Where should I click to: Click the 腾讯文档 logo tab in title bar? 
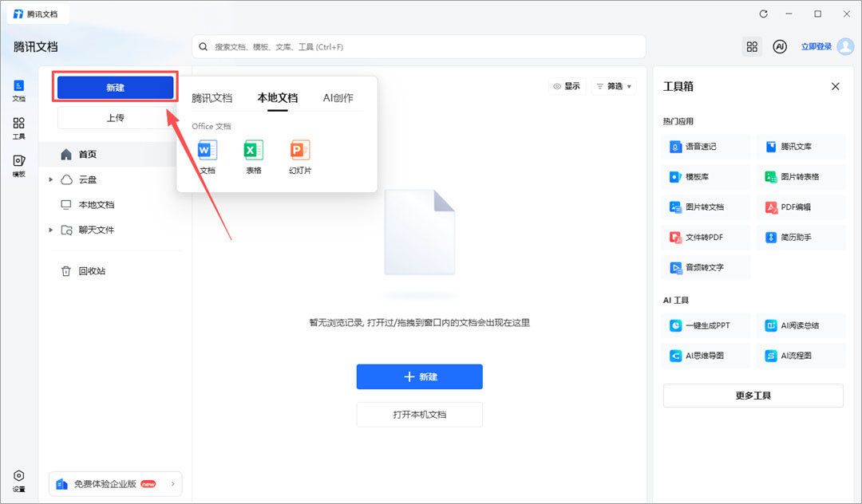click(x=38, y=14)
